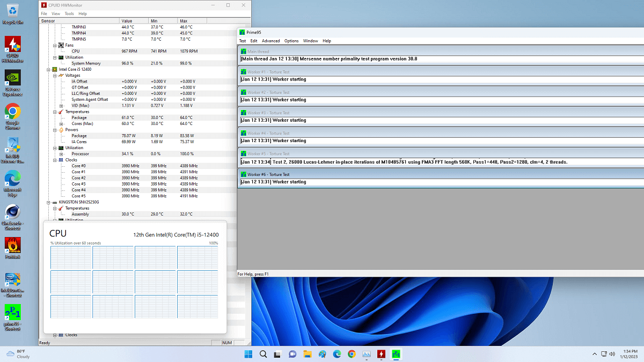
Task: Select the prime95 desktop shortcut
Action: click(13, 319)
